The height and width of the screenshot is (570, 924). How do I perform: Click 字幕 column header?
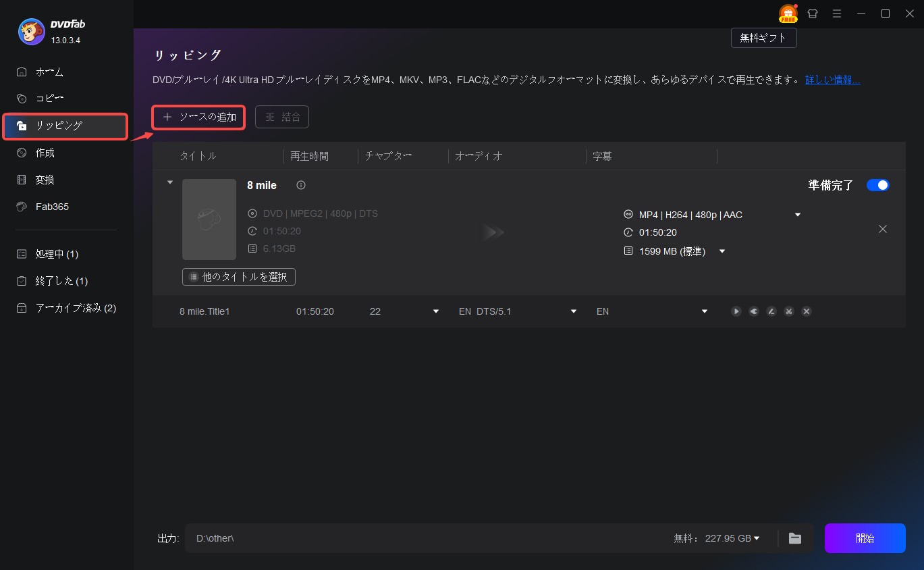[602, 156]
